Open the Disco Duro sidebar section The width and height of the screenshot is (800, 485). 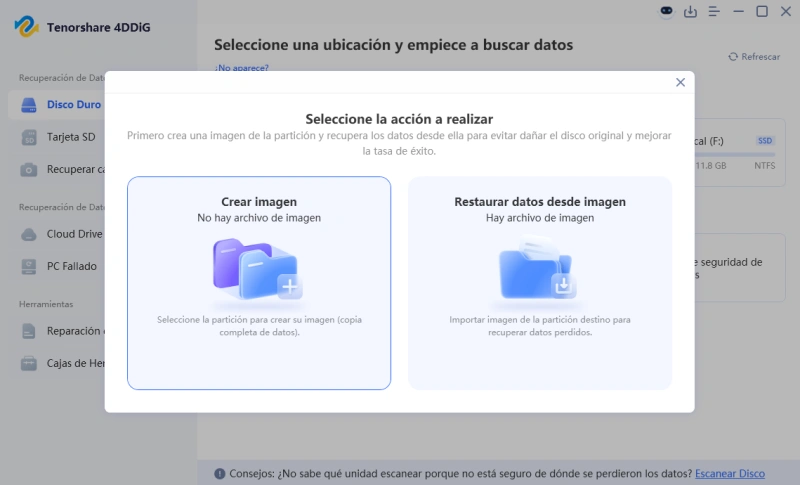[57, 105]
